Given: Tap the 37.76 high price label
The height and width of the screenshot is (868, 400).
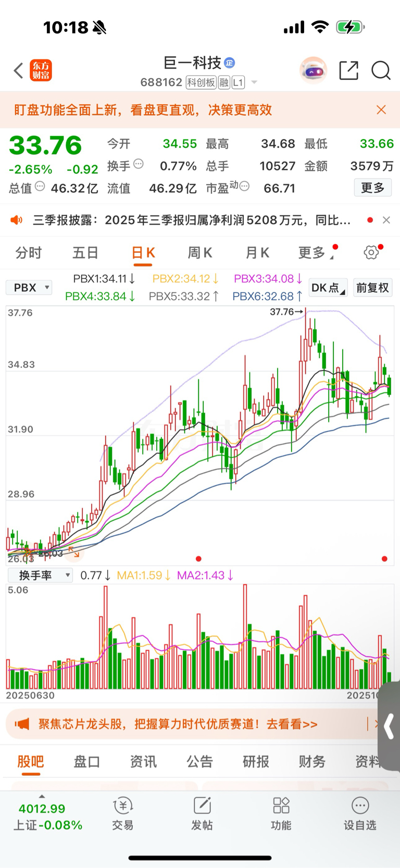Looking at the screenshot, I should click(x=283, y=312).
